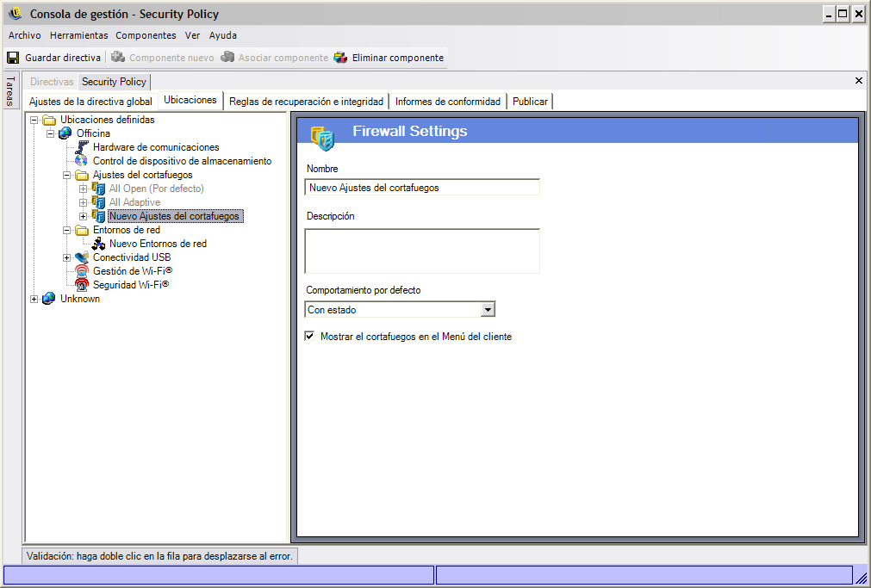Open the Componentes menu
This screenshot has width=871, height=588.
pyautogui.click(x=146, y=35)
